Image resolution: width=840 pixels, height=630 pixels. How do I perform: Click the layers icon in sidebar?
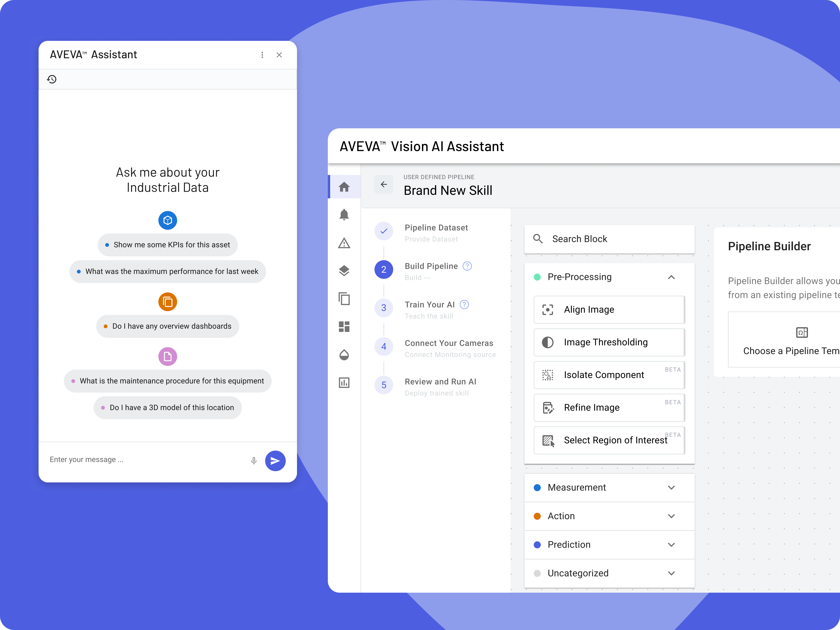pyautogui.click(x=344, y=271)
